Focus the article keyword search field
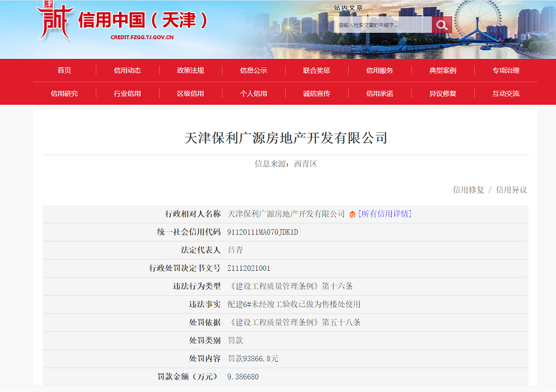The height and width of the screenshot is (392, 556). pos(383,25)
